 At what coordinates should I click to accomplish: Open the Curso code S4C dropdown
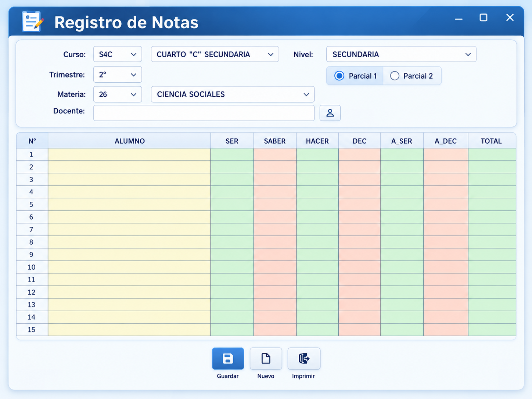[118, 54]
